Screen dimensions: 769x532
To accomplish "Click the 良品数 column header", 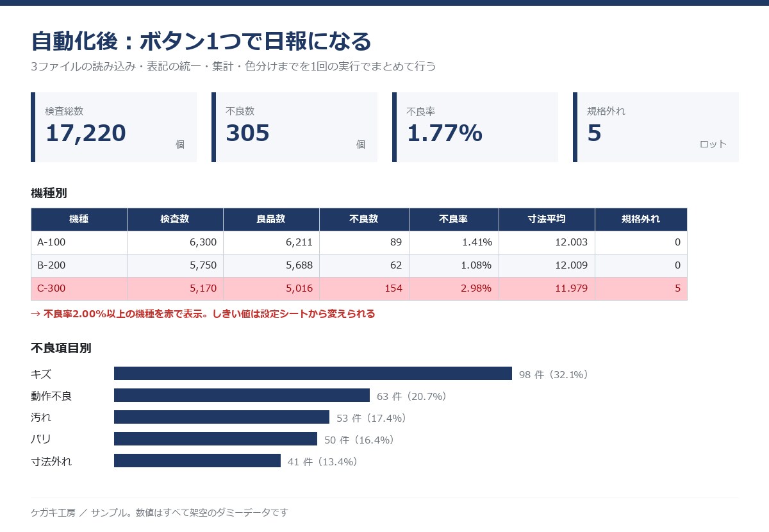I will click(x=271, y=219).
